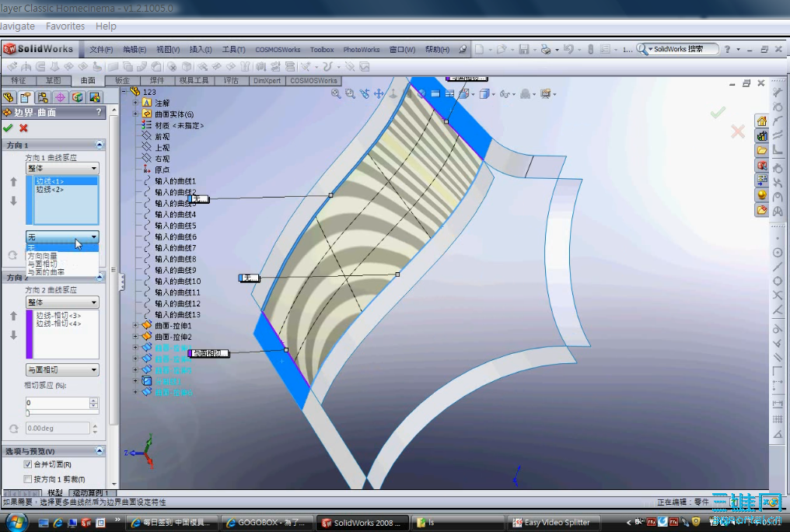
Task: Collapse 选项与预览(V) section chevron
Action: [100, 450]
